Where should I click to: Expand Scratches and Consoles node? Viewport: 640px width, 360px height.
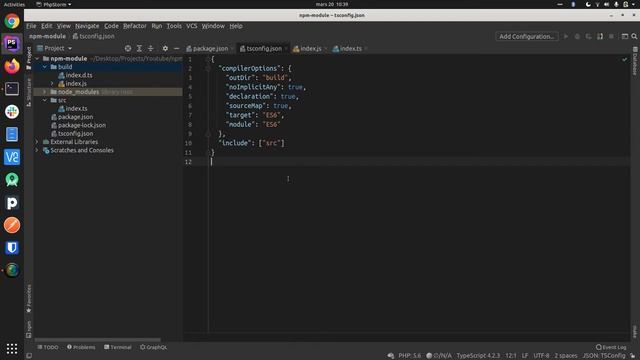coord(37,150)
